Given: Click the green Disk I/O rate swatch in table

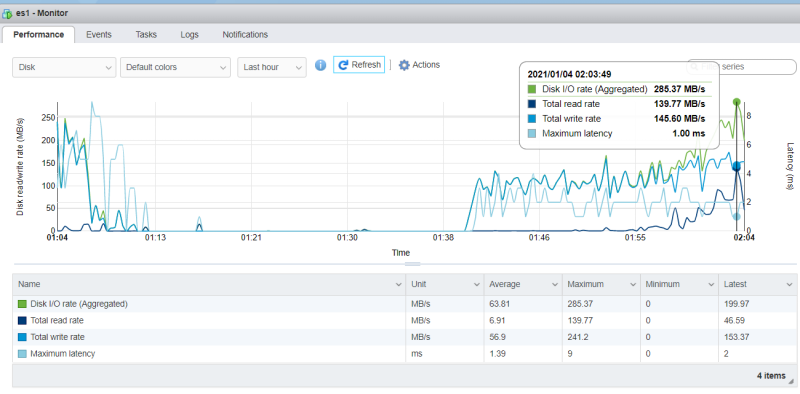Looking at the screenshot, I should (x=22, y=304).
